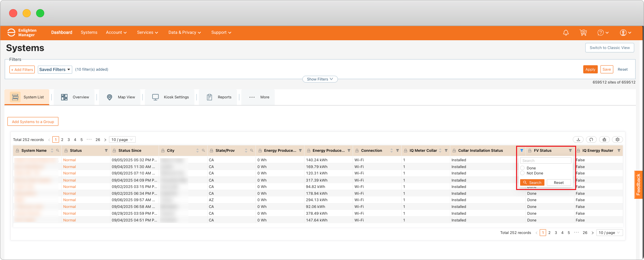The height and width of the screenshot is (260, 644).
Task: Open the Reports tab
Action: click(x=219, y=97)
